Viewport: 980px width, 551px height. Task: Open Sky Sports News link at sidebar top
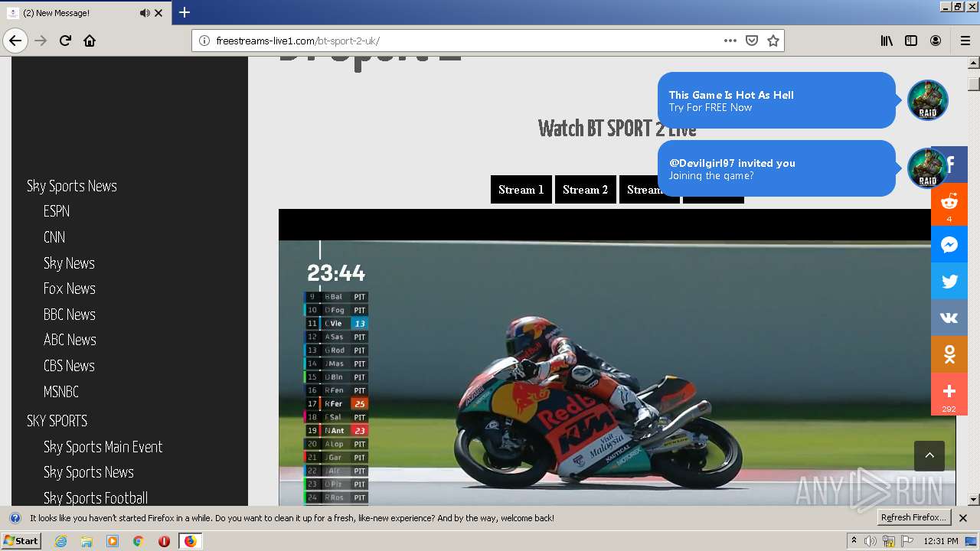(x=72, y=186)
